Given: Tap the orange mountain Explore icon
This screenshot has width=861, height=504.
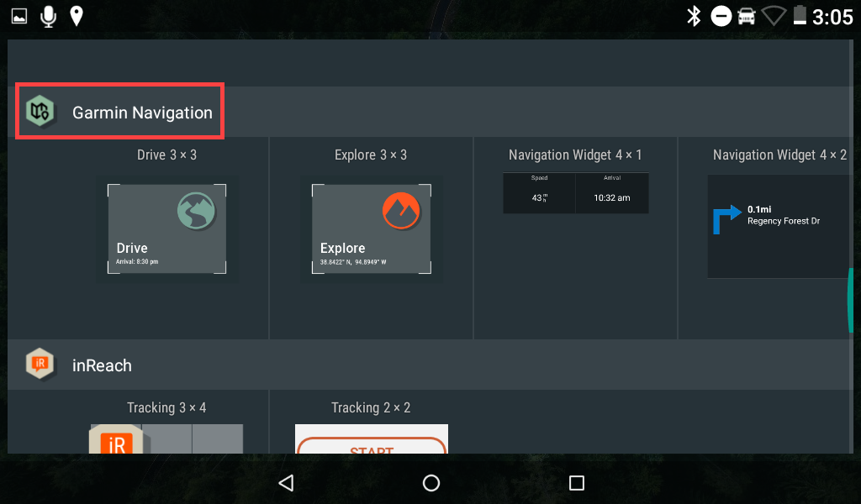Looking at the screenshot, I should [401, 211].
